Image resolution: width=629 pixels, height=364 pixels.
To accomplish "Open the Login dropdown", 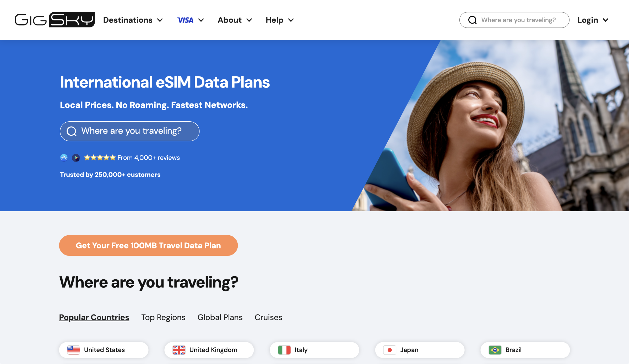I will coord(593,19).
